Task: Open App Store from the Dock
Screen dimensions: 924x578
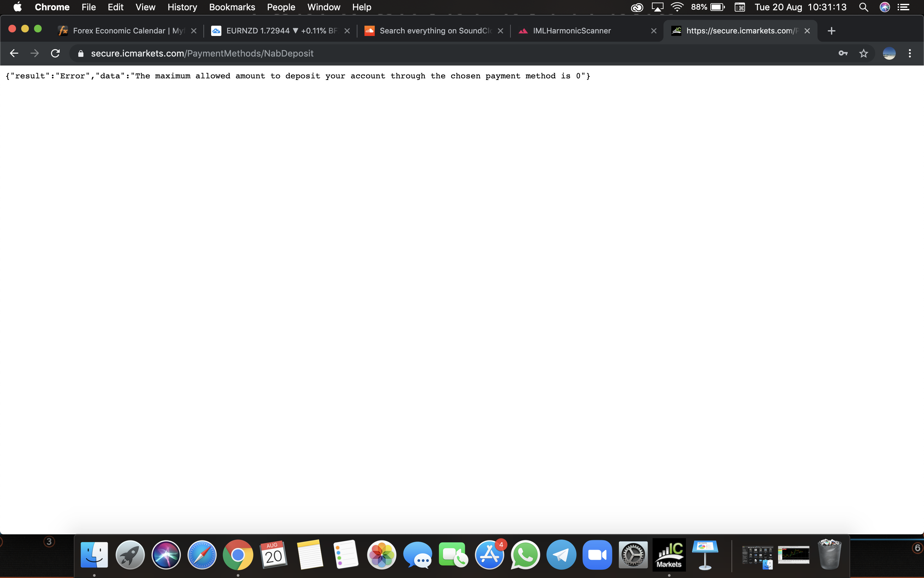Action: [490, 555]
